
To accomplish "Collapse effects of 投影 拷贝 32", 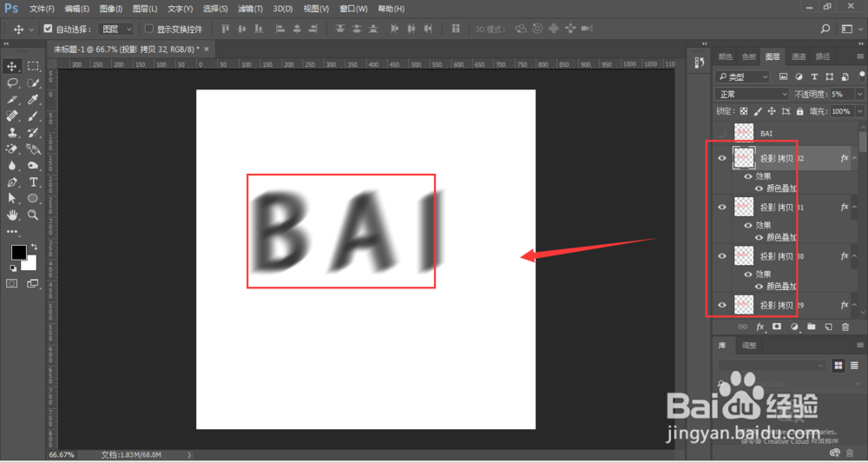I will pyautogui.click(x=854, y=158).
